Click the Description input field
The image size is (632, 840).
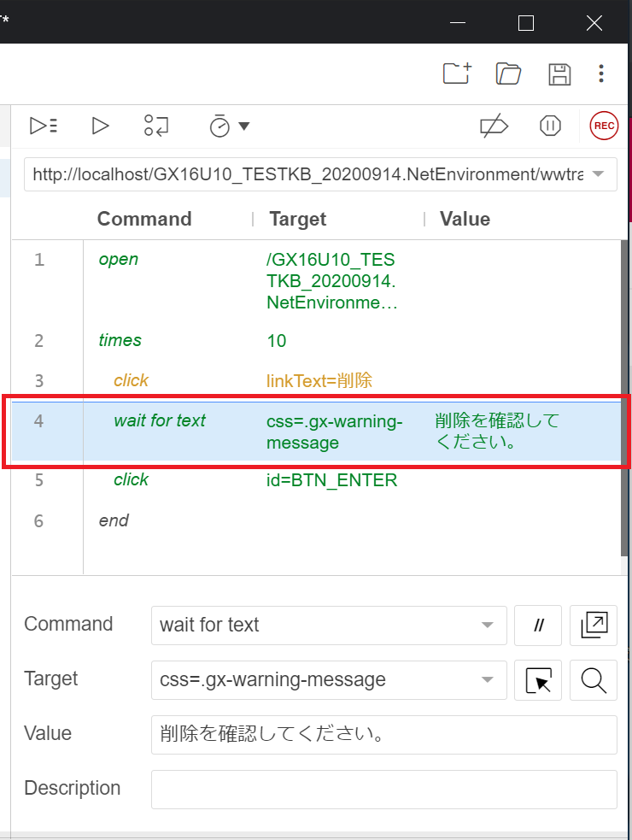tap(384, 789)
